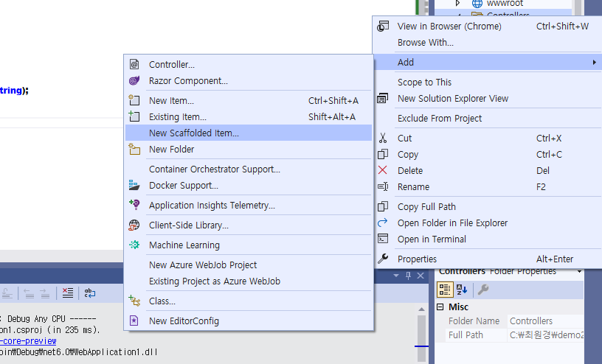Open the -core-preview link in Output

pyautogui.click(x=28, y=340)
